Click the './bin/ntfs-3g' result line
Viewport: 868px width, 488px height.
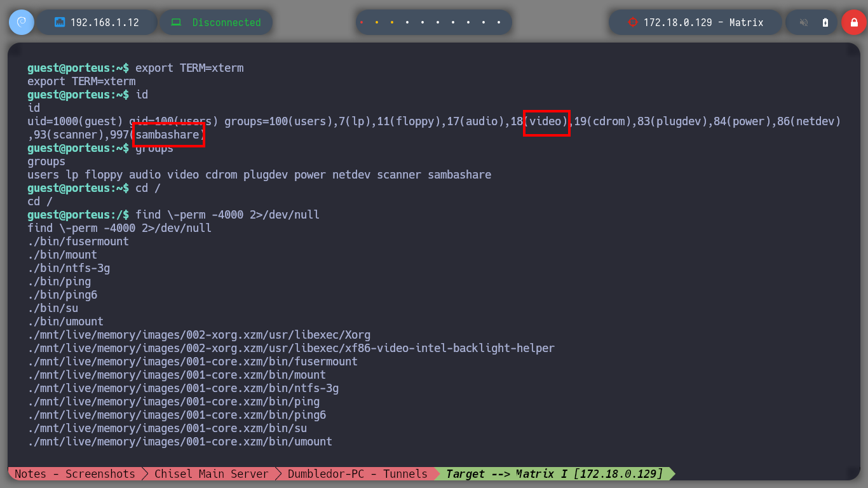click(69, 268)
